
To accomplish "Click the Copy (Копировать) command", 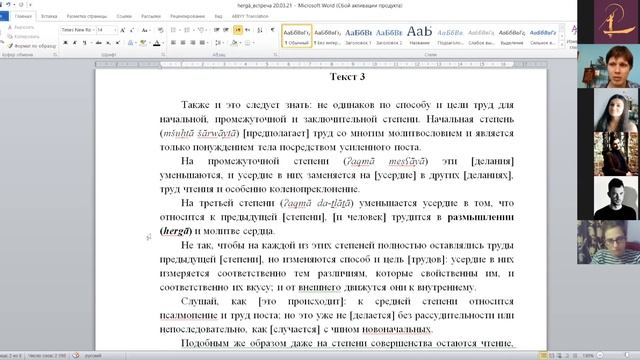I will click(23, 37).
